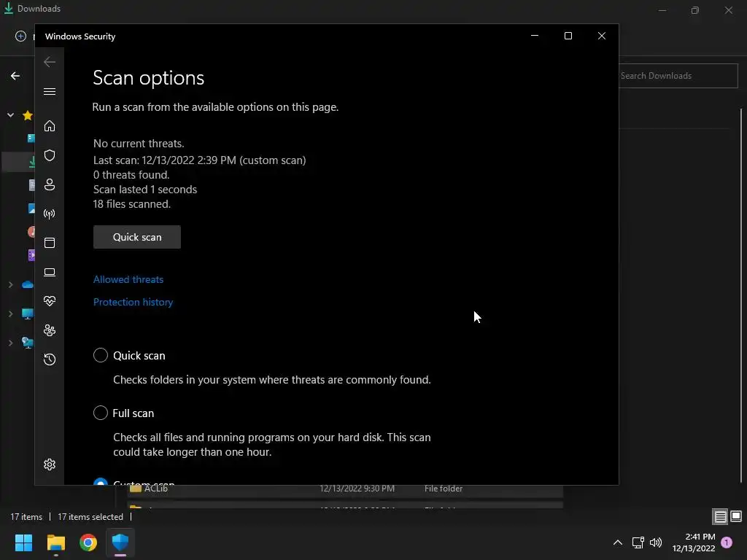Open the Allowed threats link

(128, 279)
